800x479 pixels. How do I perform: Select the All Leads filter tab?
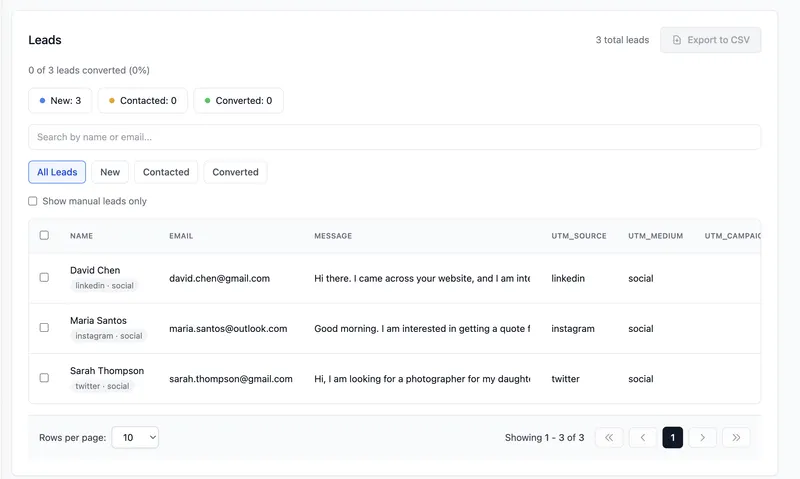pyautogui.click(x=57, y=172)
